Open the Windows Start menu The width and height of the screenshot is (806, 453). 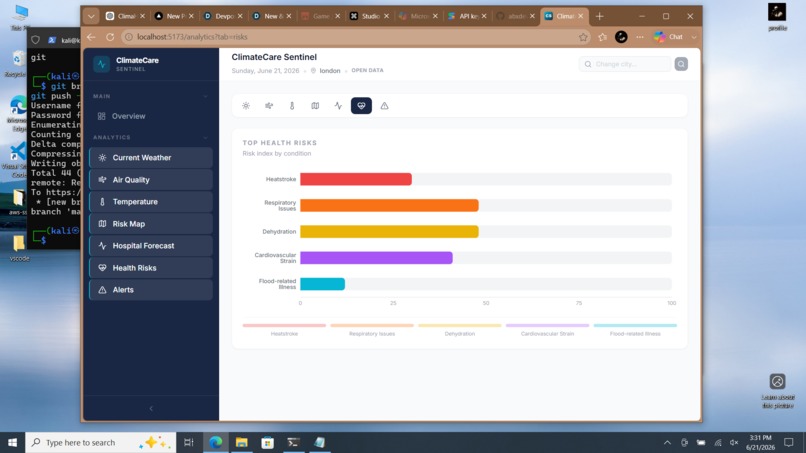coord(12,442)
